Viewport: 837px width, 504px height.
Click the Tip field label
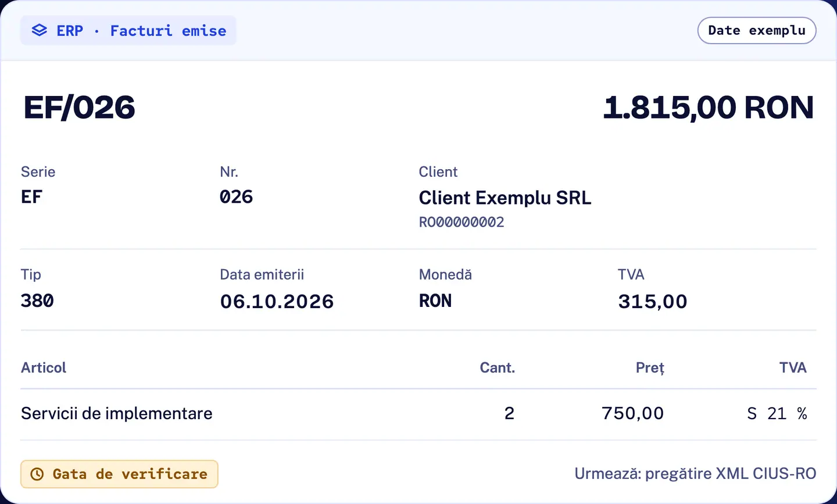tap(31, 274)
